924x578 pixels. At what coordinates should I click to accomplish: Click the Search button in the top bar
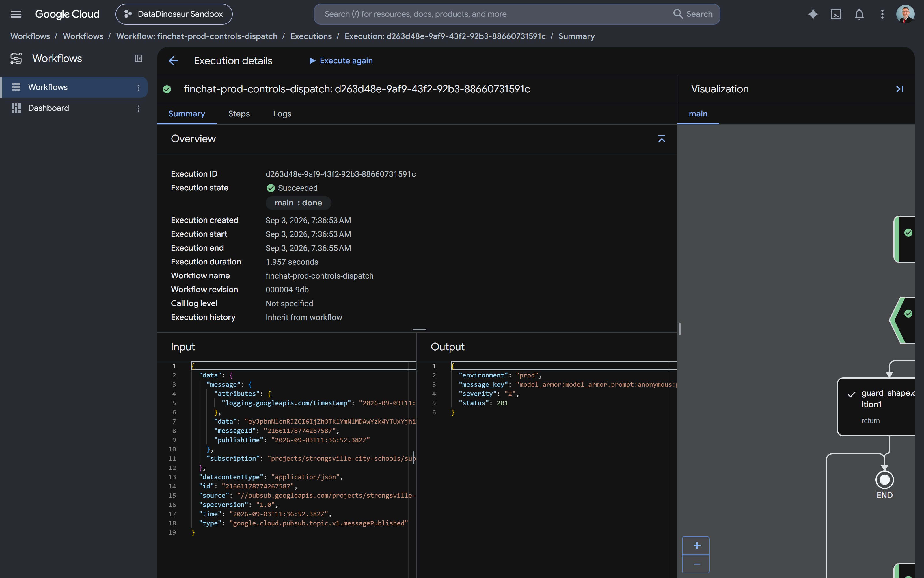pos(693,14)
